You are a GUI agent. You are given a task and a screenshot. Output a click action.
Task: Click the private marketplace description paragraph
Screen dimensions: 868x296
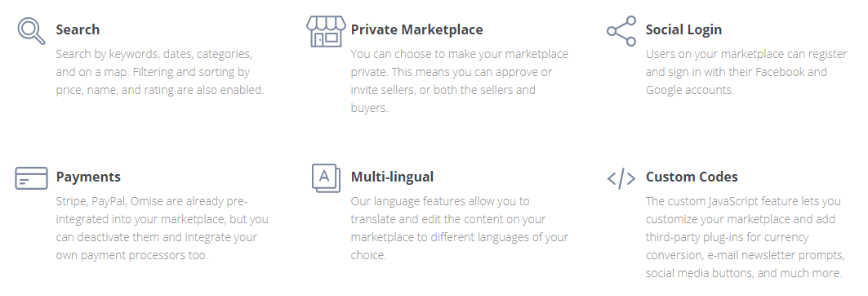460,81
